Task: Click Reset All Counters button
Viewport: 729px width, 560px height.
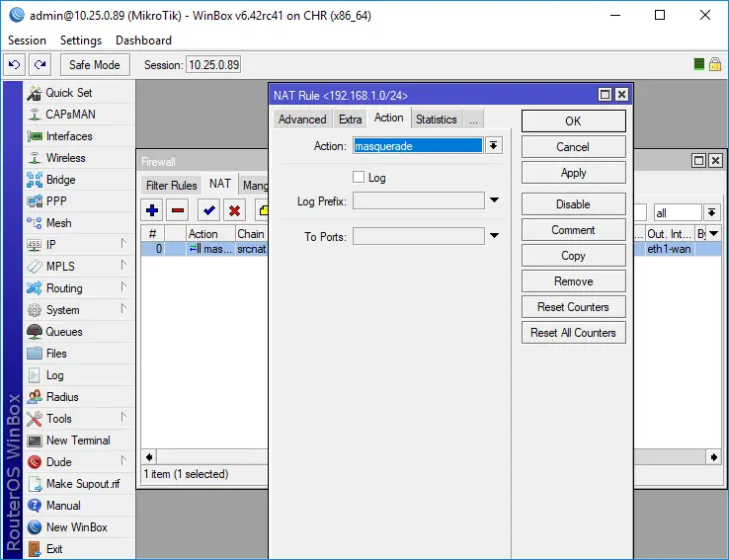Action: 573,332
